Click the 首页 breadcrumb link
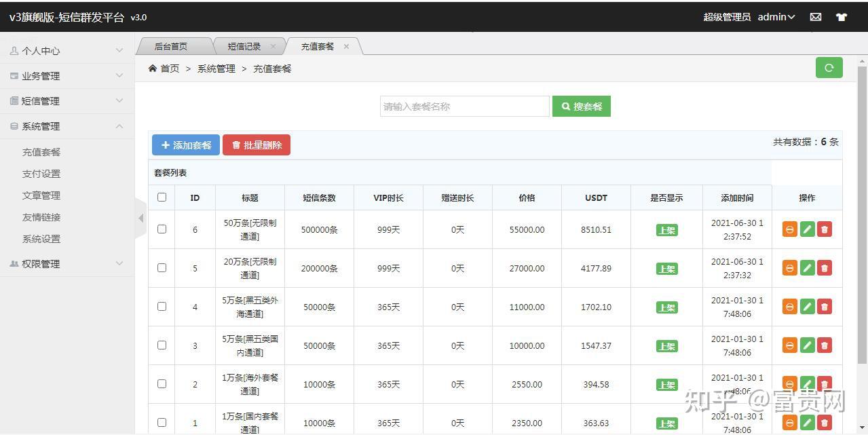868x435 pixels. click(x=170, y=69)
